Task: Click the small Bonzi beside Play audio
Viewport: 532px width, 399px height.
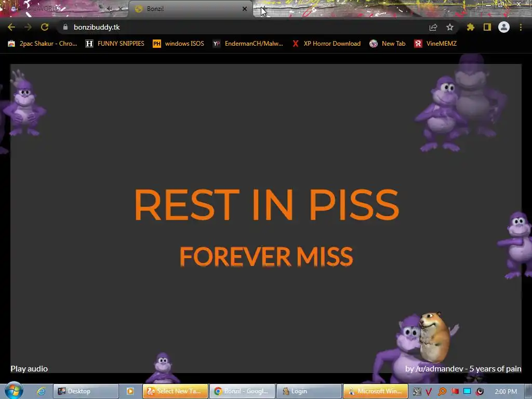Action: coord(163,368)
